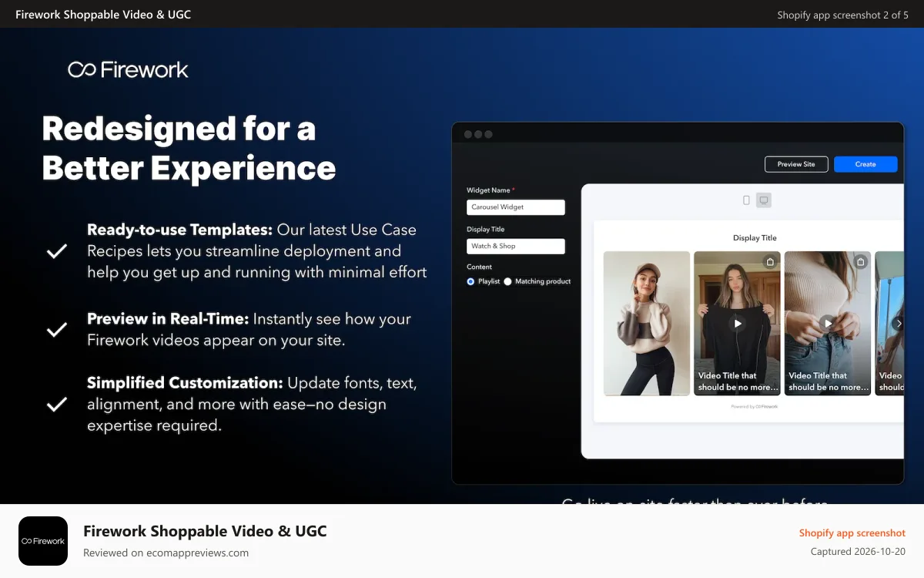Click the Powered by Firework label
924x578 pixels.
(755, 406)
